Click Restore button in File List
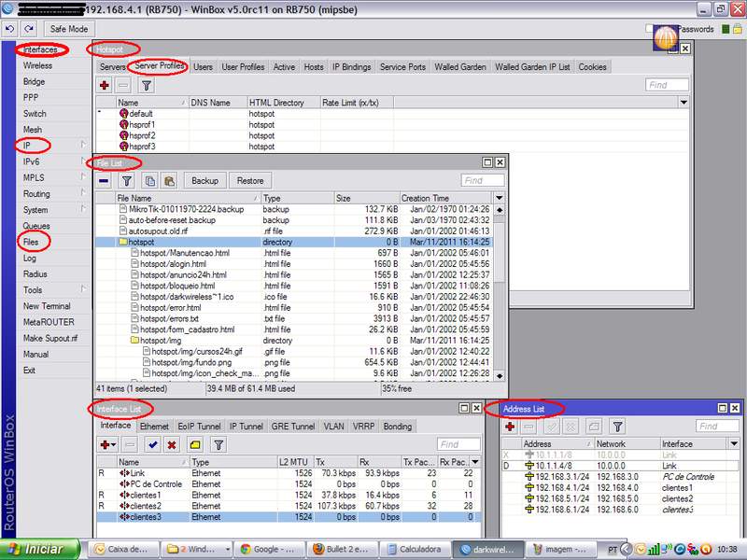Screen dimensions: 747x560 (250, 180)
